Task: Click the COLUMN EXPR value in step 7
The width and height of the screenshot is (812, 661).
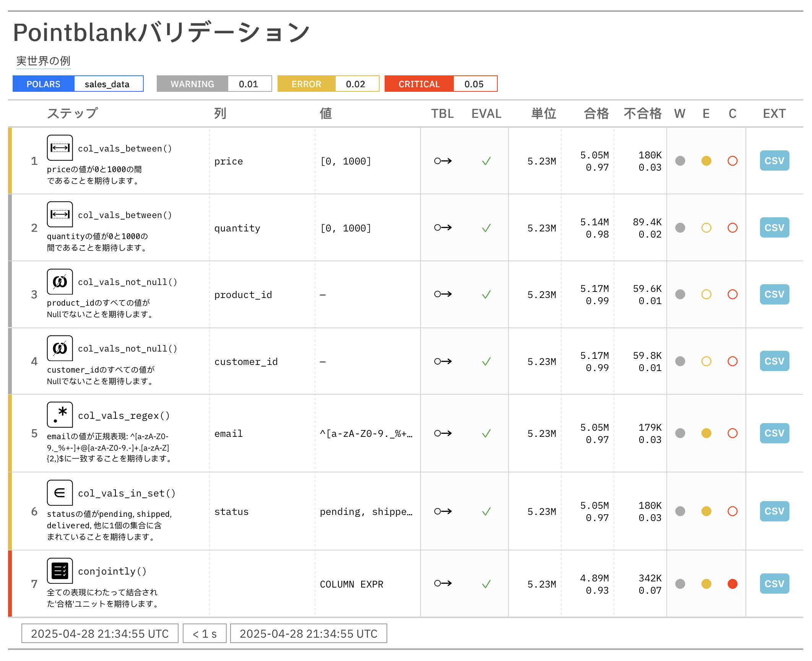Action: (x=351, y=584)
